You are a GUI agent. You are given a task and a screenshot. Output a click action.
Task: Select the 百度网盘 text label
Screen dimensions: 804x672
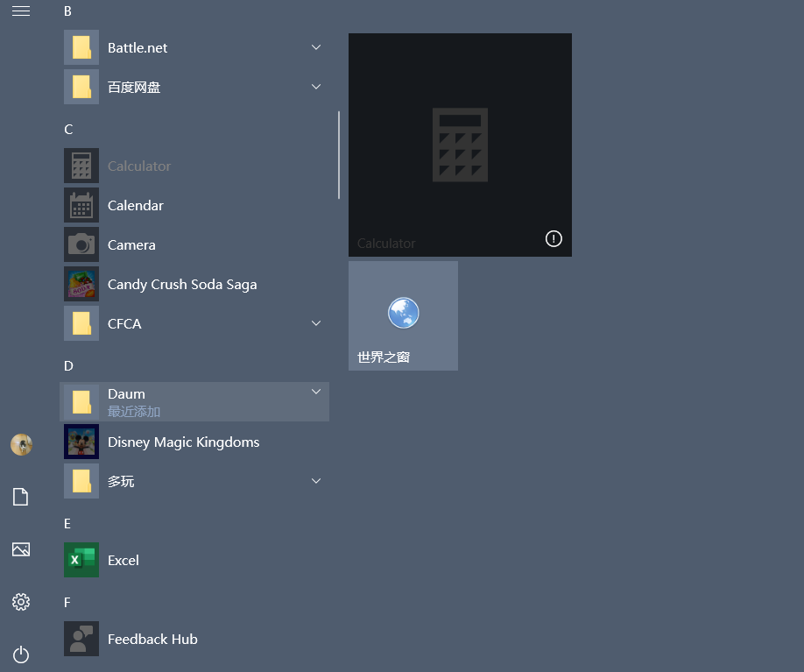[134, 88]
